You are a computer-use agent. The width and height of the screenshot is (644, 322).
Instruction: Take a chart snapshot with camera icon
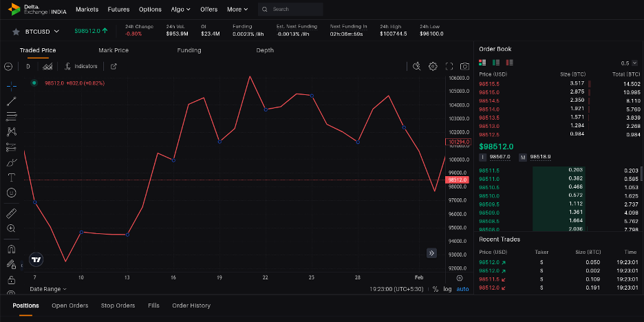(x=465, y=67)
